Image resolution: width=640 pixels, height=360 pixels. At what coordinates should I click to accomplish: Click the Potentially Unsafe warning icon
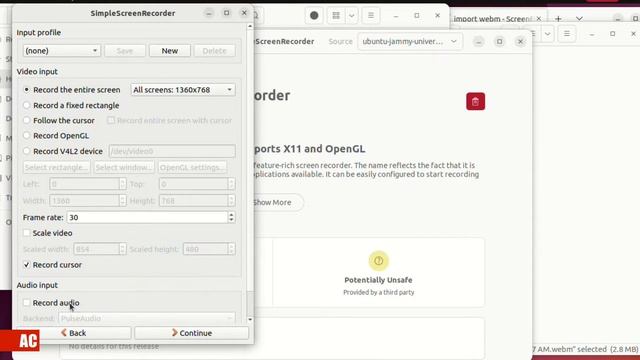click(378, 261)
